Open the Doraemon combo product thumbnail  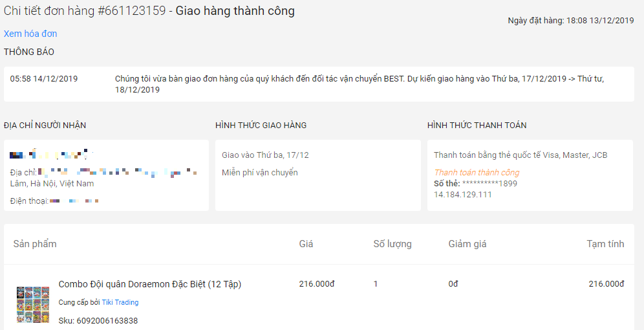point(32,305)
